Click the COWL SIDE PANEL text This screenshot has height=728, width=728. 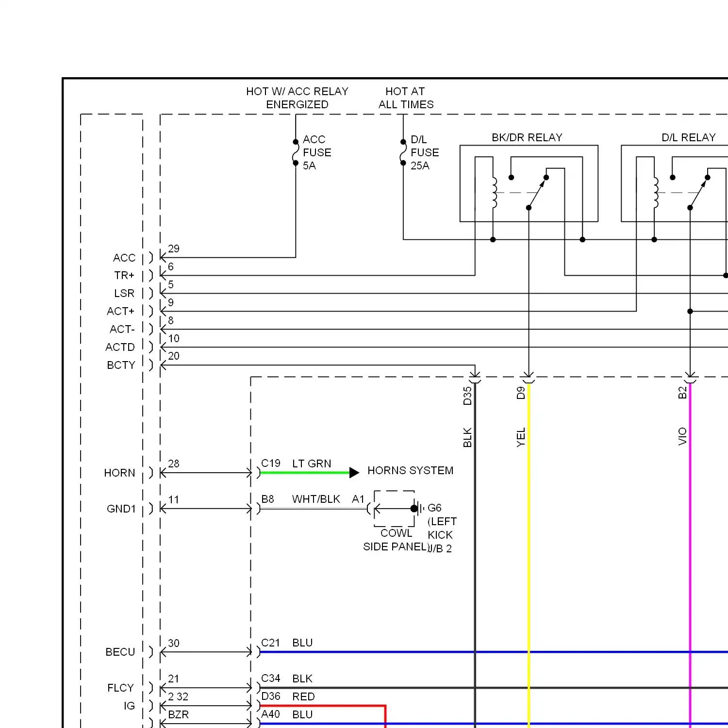396,540
